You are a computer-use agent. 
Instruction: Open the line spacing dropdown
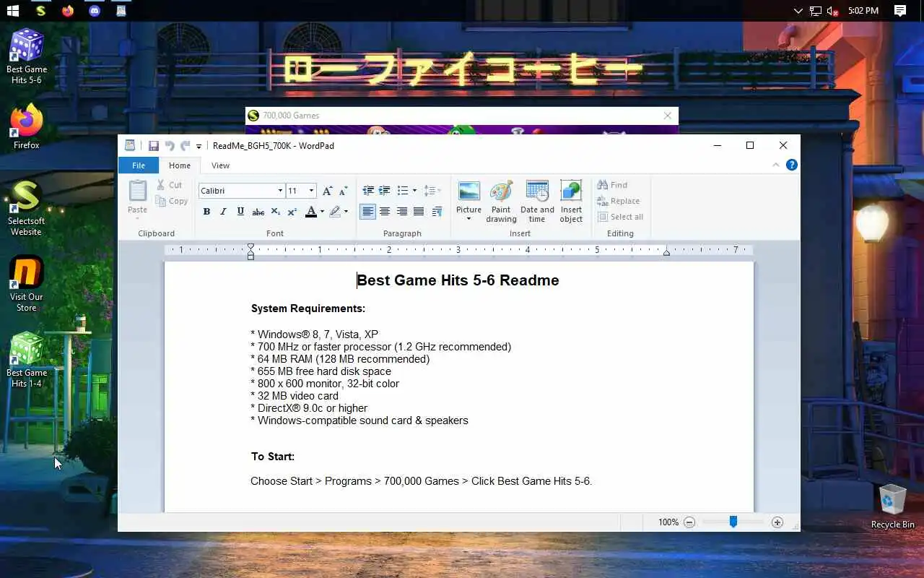point(432,191)
